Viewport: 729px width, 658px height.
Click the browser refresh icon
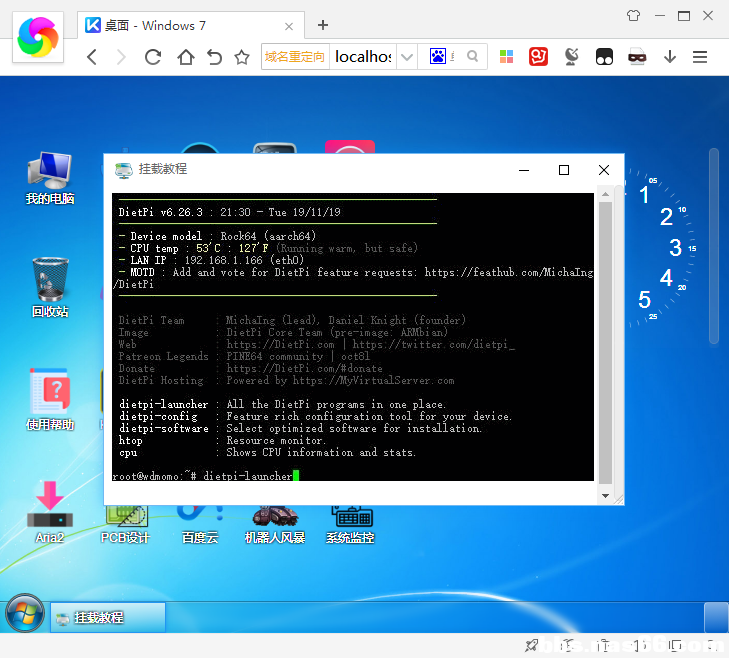point(152,57)
